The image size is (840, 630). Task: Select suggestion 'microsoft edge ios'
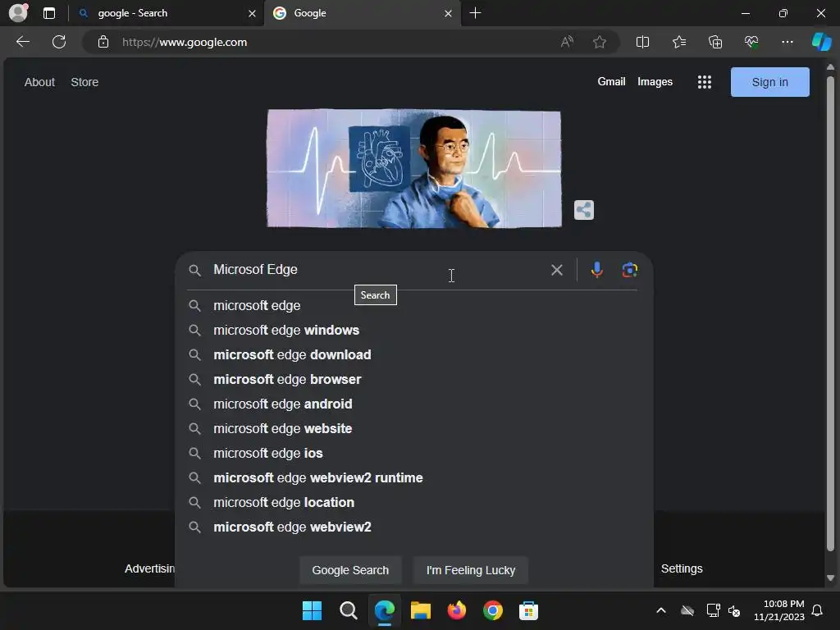coord(413,453)
